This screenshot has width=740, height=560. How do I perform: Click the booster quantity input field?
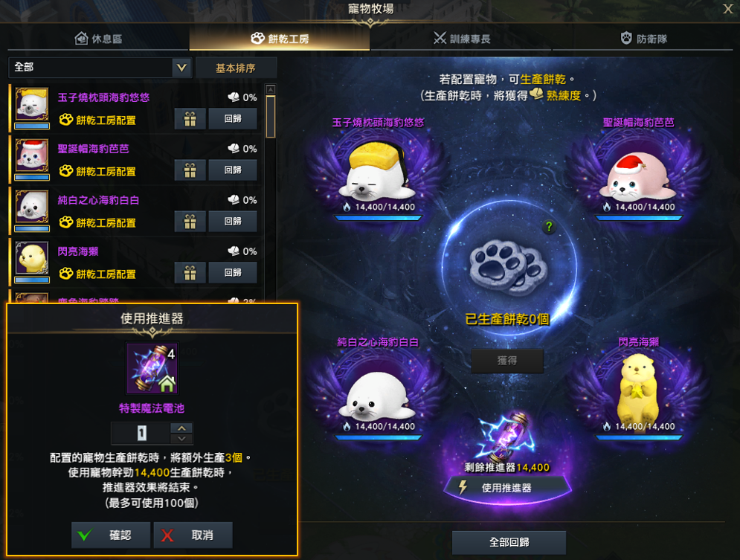141,433
